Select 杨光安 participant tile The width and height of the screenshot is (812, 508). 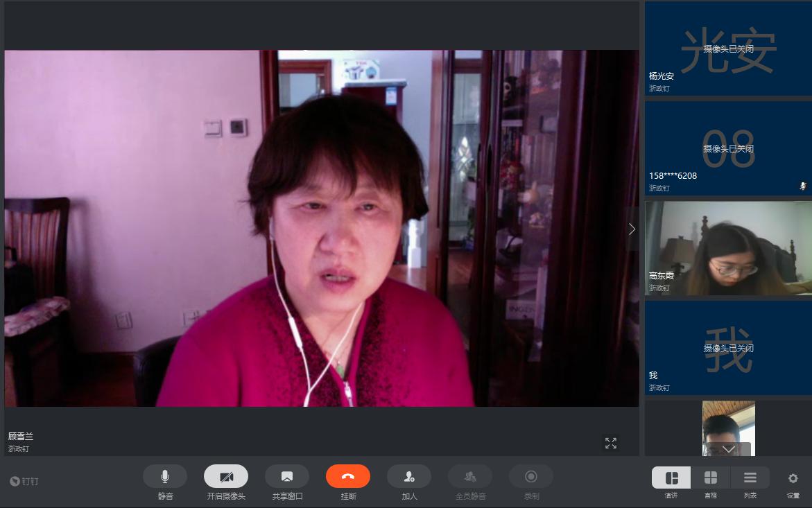[x=728, y=49]
